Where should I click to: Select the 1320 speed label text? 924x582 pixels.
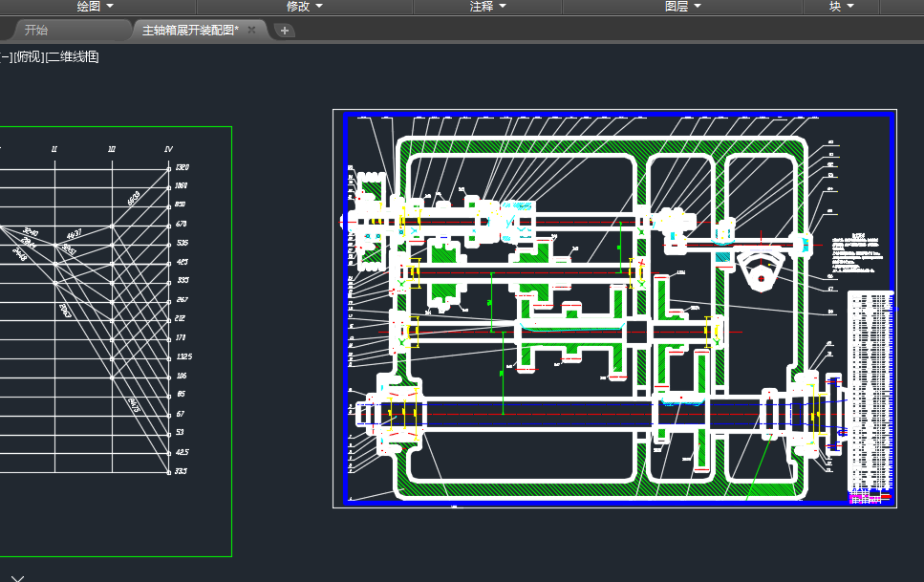pos(183,167)
